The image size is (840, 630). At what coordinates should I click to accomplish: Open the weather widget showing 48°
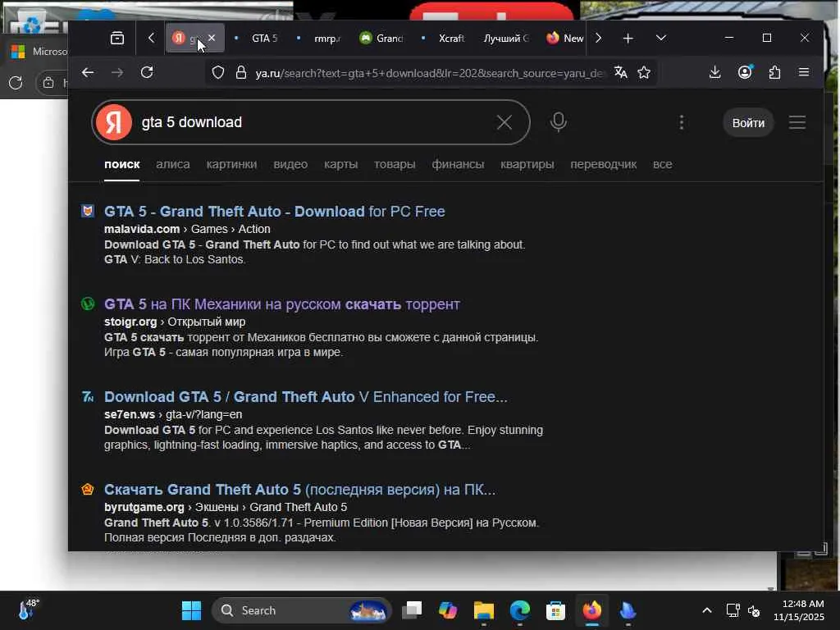pyautogui.click(x=28, y=610)
